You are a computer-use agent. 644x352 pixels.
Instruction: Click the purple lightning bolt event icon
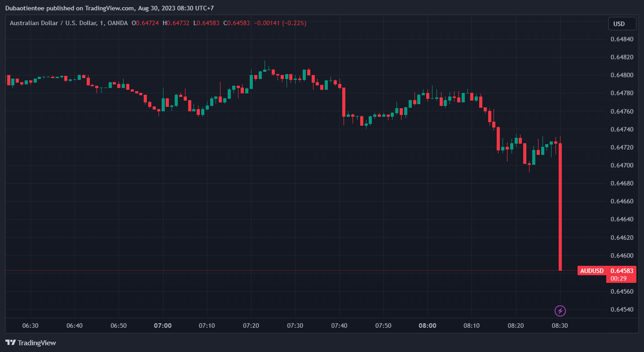tap(560, 311)
